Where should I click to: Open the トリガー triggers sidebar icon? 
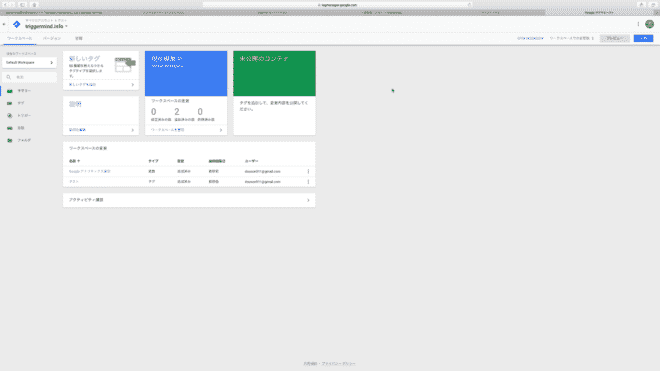click(x=10, y=115)
